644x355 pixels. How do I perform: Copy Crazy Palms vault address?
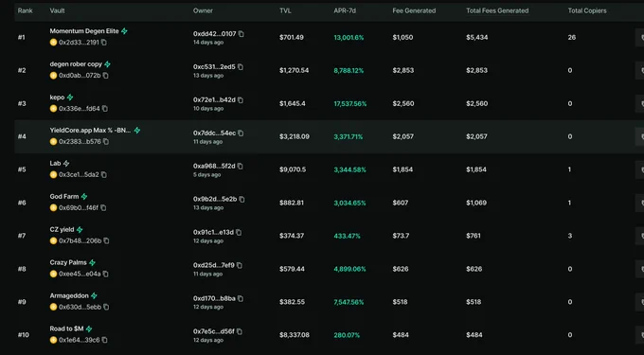pos(105,274)
